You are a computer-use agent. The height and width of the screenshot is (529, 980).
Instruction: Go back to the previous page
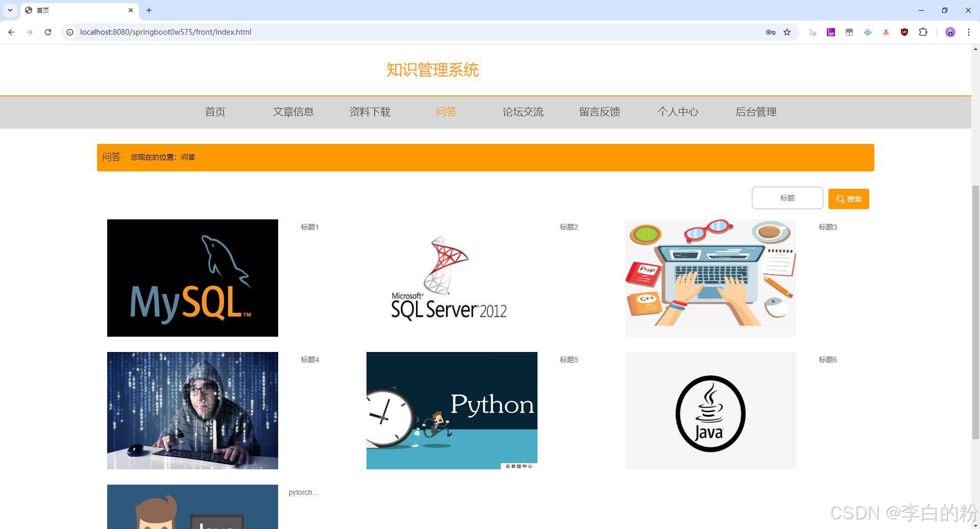pos(11,32)
